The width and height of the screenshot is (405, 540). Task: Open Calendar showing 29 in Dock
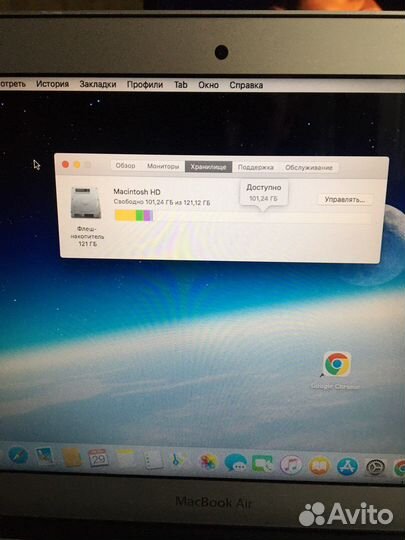[98, 458]
